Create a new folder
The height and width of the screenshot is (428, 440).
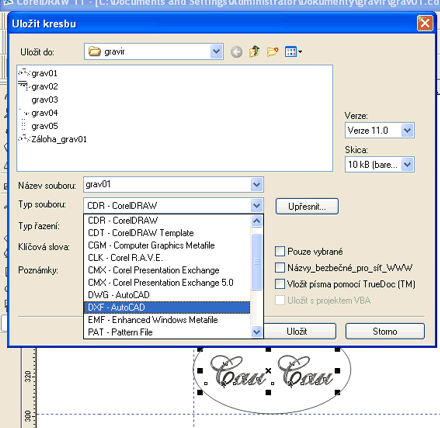tap(273, 52)
